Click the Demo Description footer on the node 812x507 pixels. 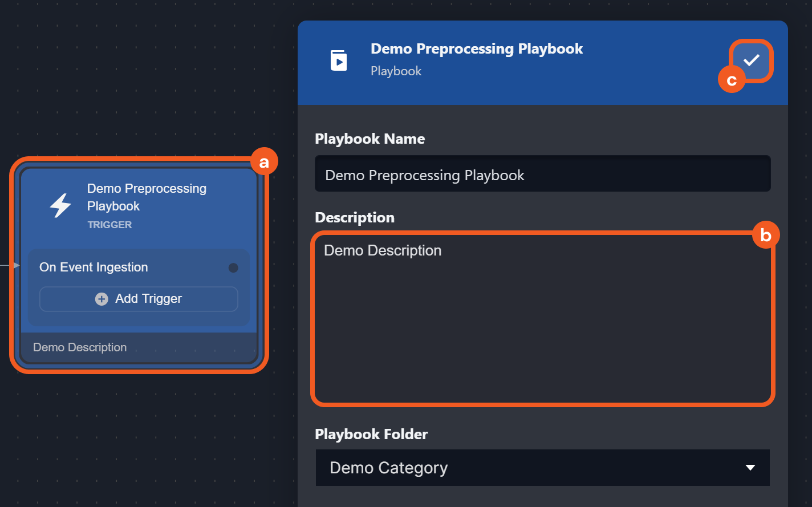coord(80,347)
